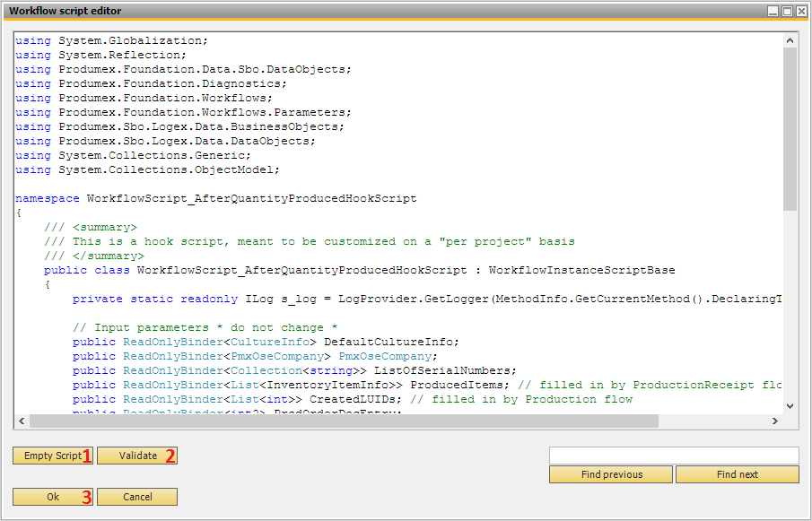This screenshot has height=521, width=812.
Task: Click the Validate button
Action: [x=136, y=456]
